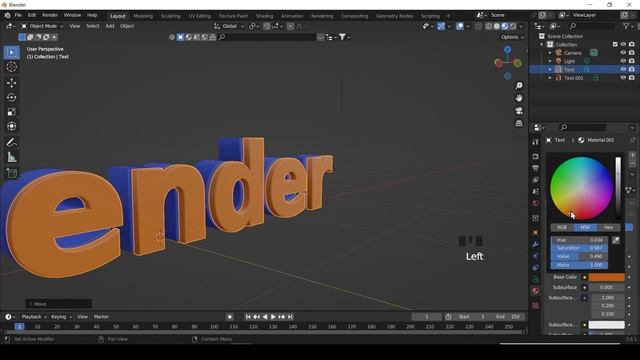
Task: Open the Output properties tab
Action: click(536, 168)
